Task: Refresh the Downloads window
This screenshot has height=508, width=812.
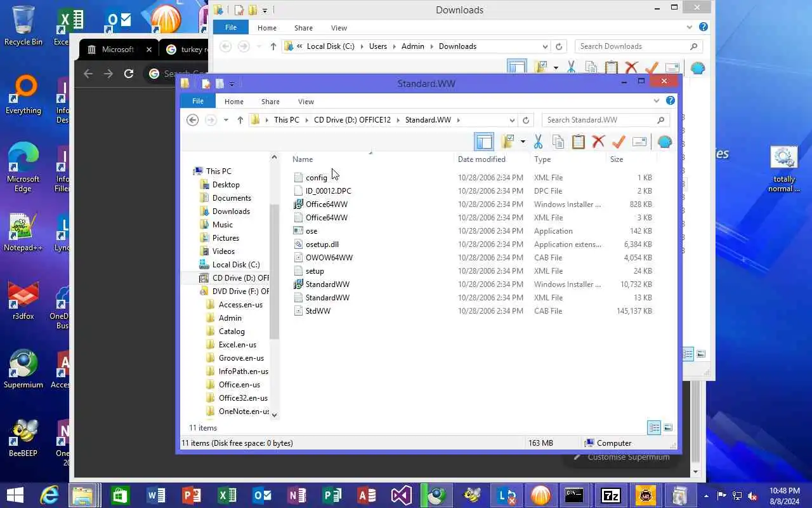Action: (x=559, y=46)
